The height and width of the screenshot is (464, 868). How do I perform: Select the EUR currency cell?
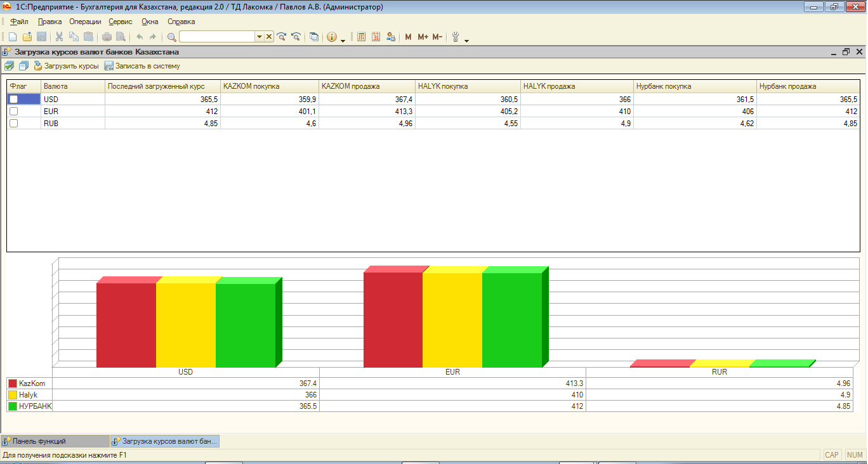pos(72,112)
